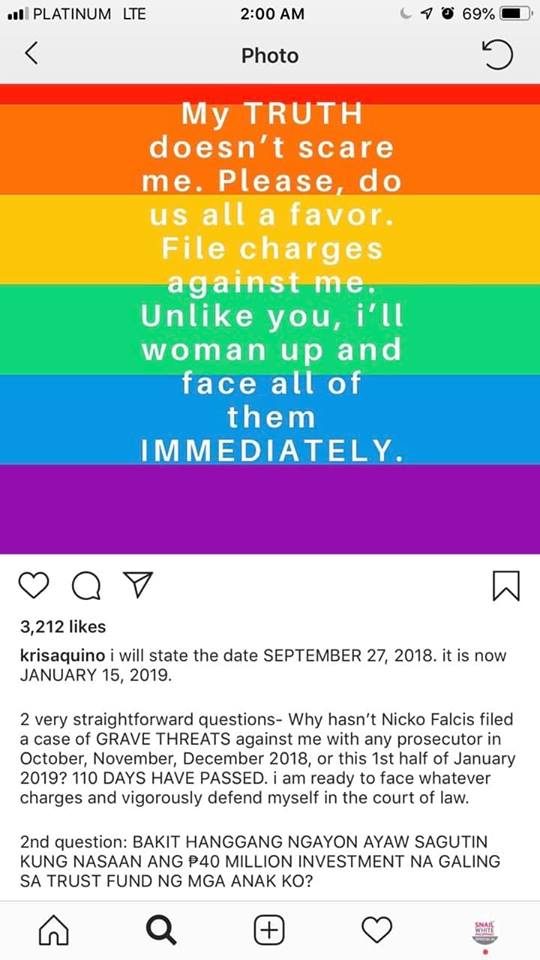Image resolution: width=540 pixels, height=960 pixels.
Task: Tap the purple stripe of image
Action: tap(270, 509)
